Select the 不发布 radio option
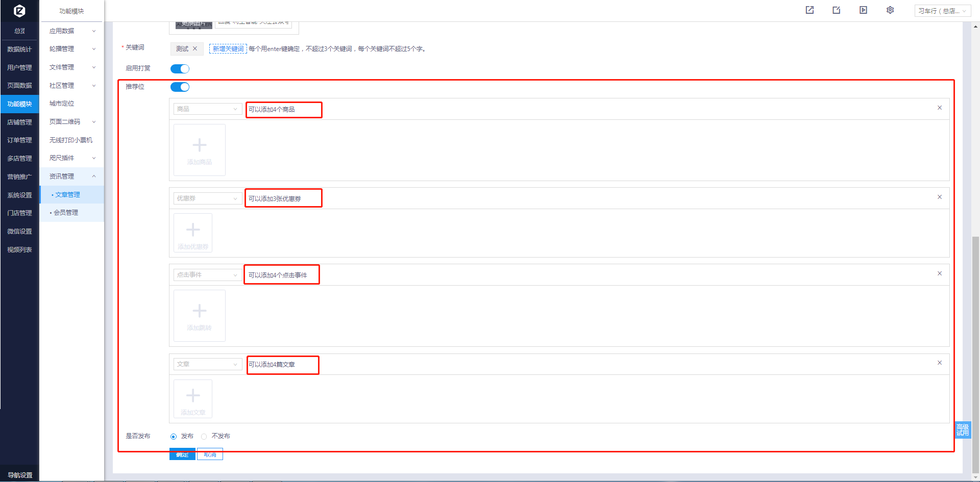980x482 pixels. (x=204, y=437)
